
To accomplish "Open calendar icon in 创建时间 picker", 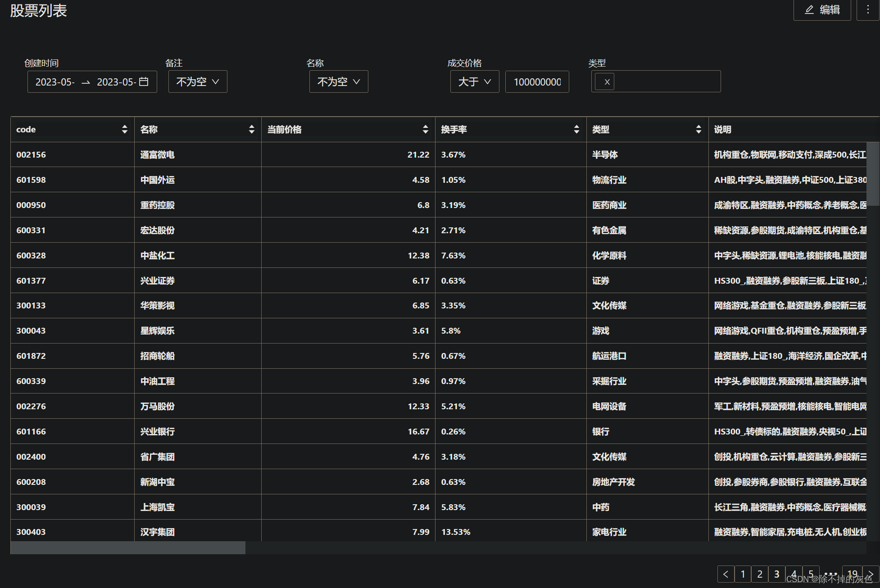I will (144, 81).
